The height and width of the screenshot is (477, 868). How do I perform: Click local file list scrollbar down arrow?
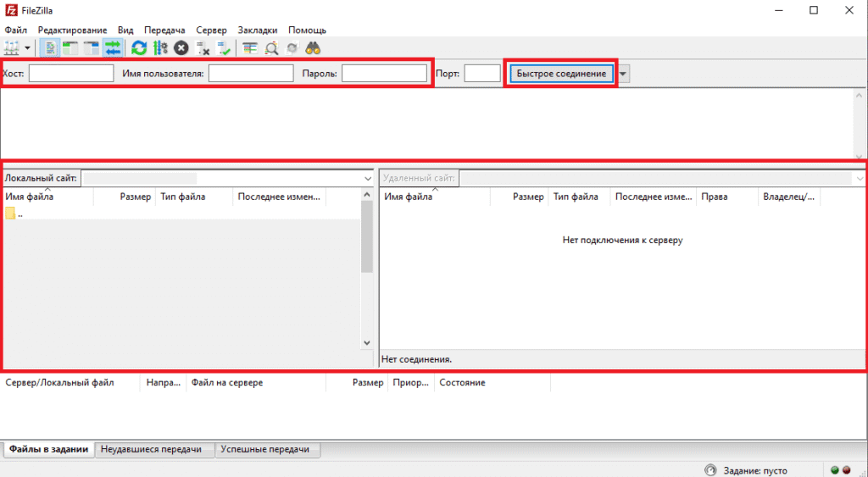pyautogui.click(x=367, y=343)
